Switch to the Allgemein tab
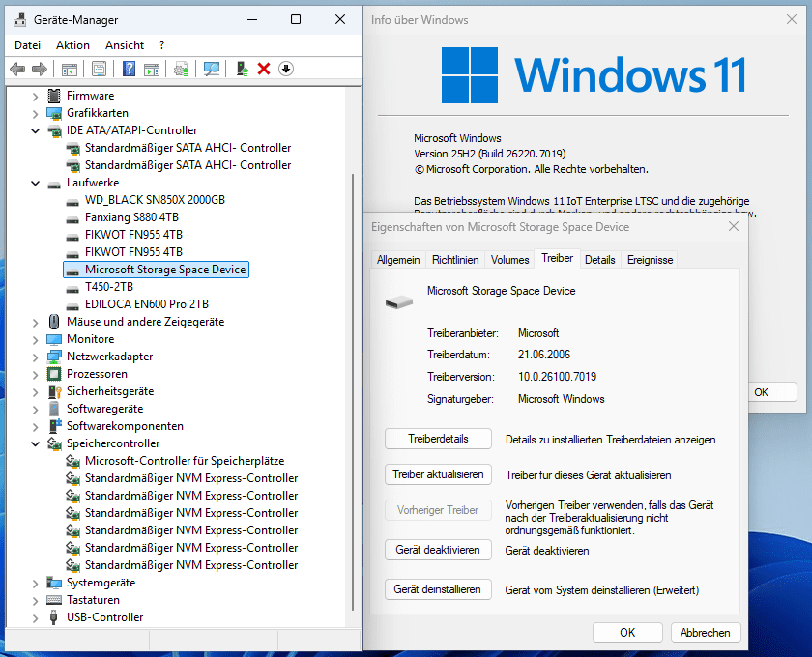This screenshot has height=657, width=812. 398,259
